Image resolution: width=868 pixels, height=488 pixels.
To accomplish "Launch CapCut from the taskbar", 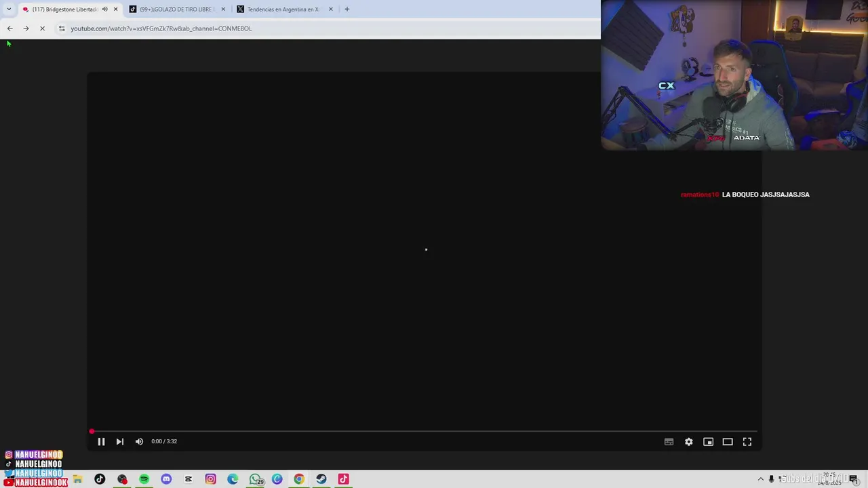I will click(189, 479).
